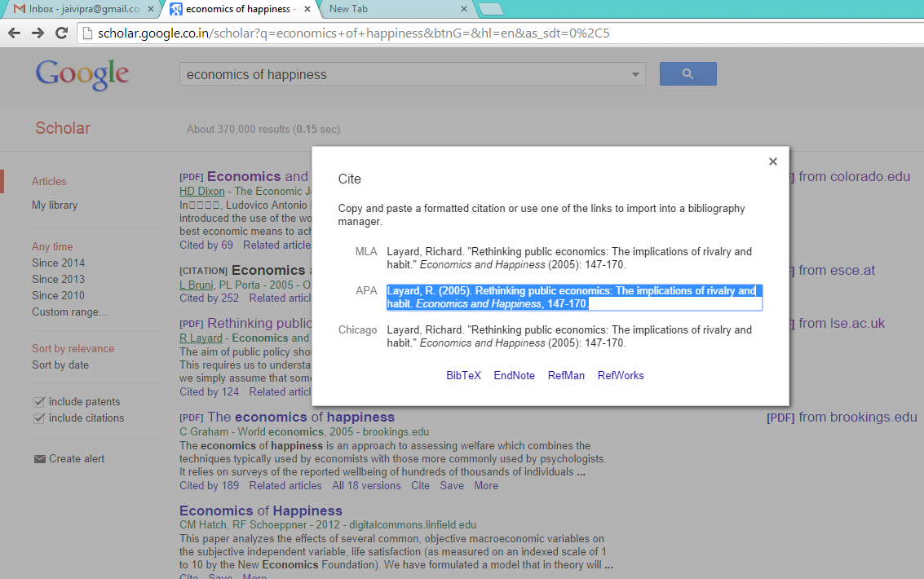Screen dimensions: 924x579
Task: Click the browser address bar URL
Action: (354, 33)
